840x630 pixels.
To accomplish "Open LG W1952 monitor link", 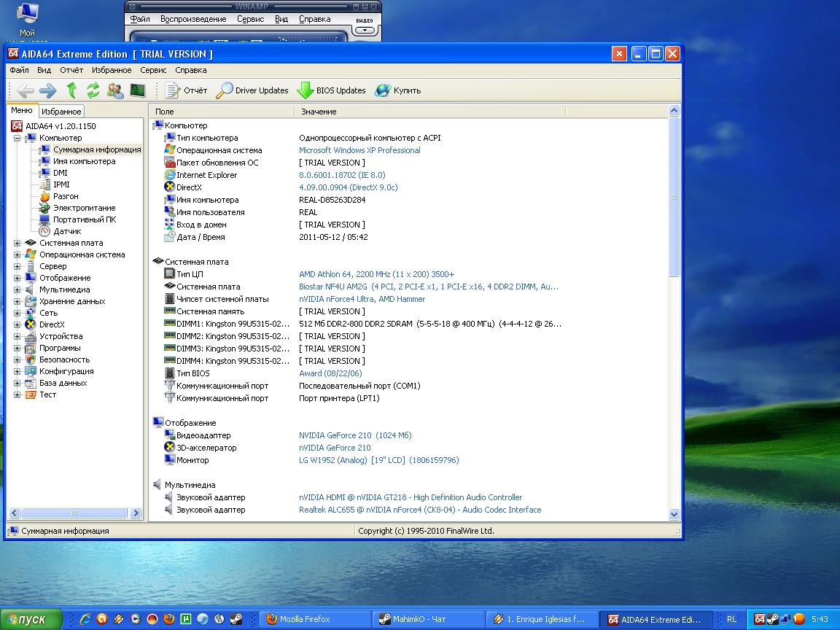I will coord(378,460).
